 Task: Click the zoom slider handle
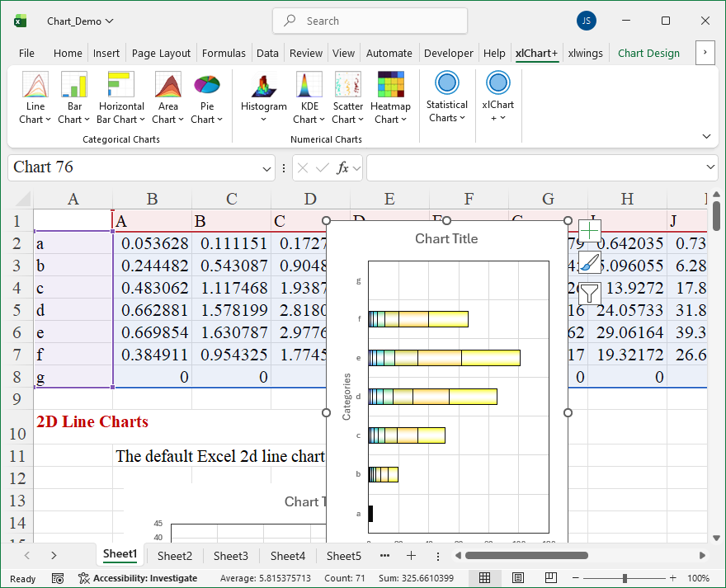click(x=625, y=578)
